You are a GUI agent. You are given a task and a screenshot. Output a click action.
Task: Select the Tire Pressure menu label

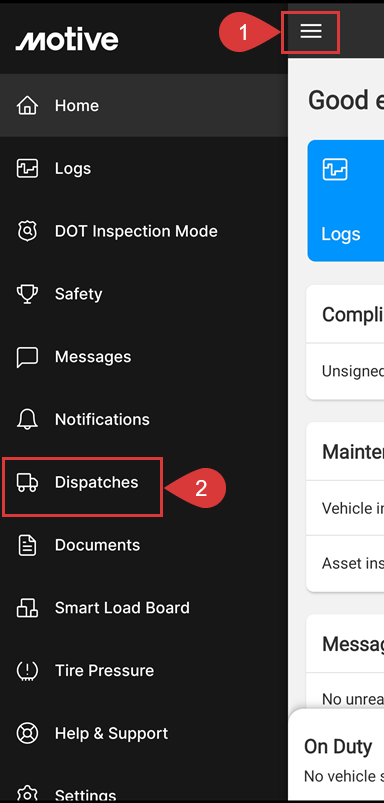[104, 671]
